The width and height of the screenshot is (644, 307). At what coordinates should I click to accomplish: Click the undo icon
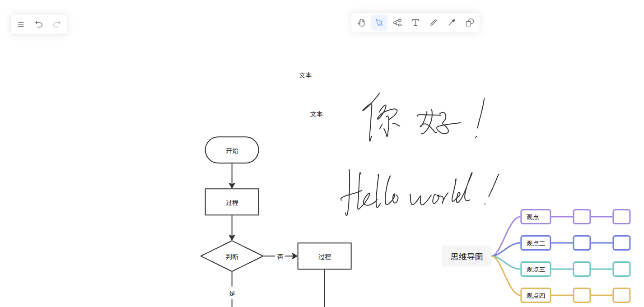pyautogui.click(x=39, y=24)
